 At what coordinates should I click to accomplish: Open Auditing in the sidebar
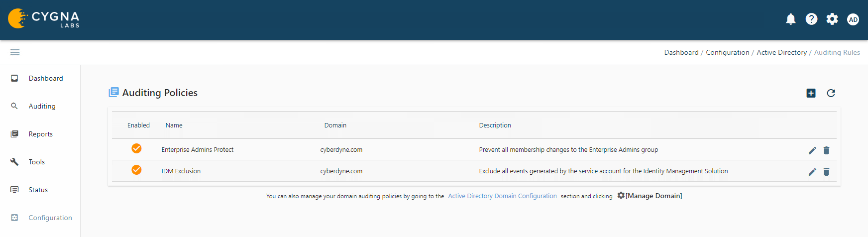[42, 106]
